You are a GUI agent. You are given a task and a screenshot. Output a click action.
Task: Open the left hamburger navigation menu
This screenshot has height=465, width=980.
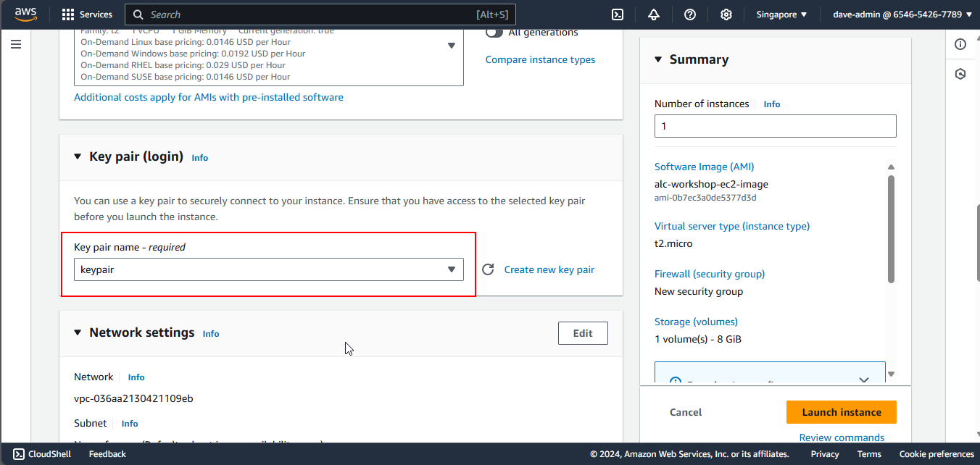click(x=16, y=45)
